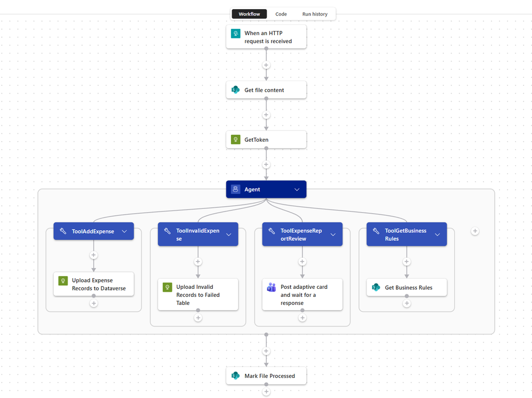This screenshot has height=398, width=532.
Task: Open the Get Business Rules action
Action: 406,287
